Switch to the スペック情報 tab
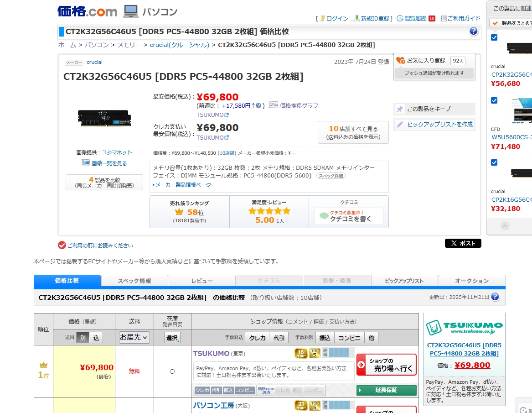532x413 pixels. click(x=134, y=281)
